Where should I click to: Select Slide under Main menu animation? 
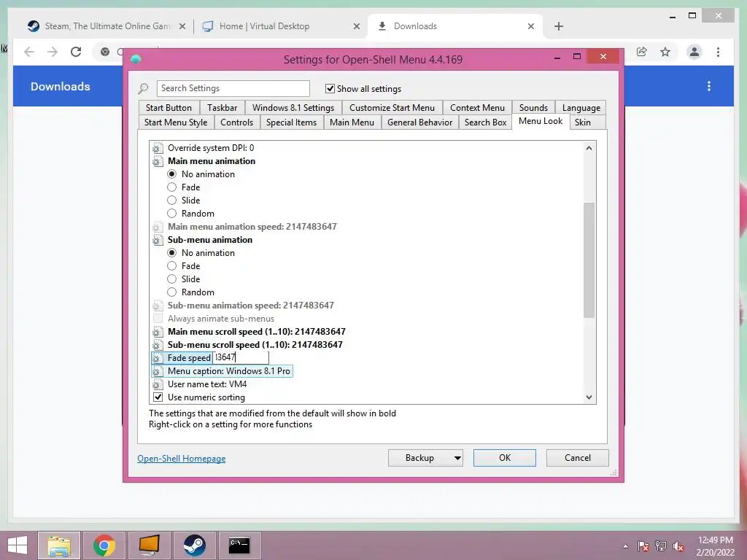click(x=172, y=201)
